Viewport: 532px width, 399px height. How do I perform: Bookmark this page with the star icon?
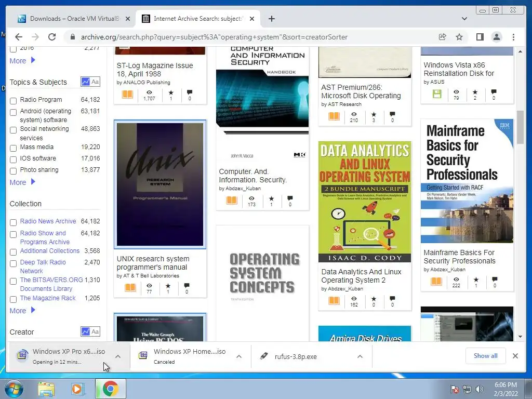point(459,37)
